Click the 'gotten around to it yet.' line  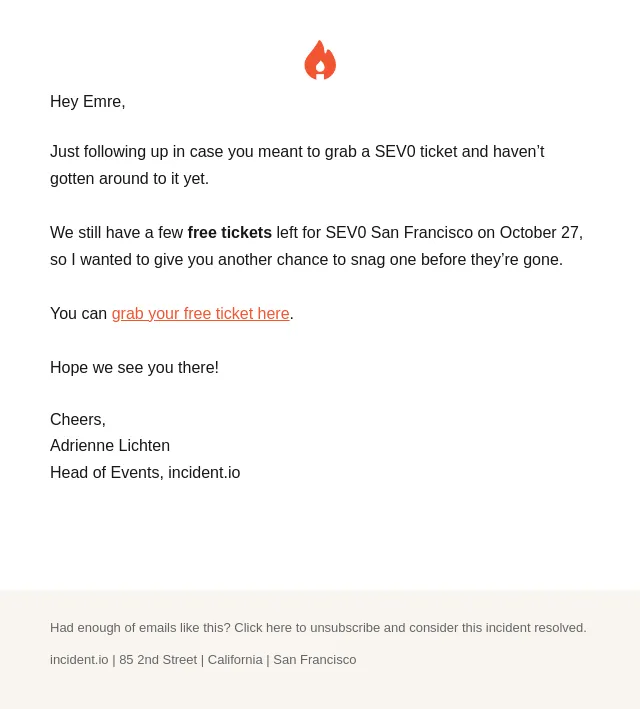[x=129, y=179]
